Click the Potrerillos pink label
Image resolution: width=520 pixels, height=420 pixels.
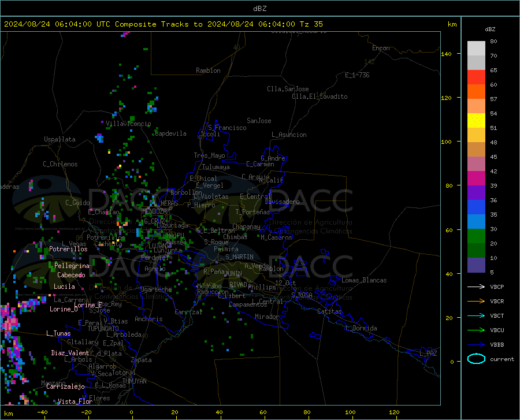coord(68,249)
